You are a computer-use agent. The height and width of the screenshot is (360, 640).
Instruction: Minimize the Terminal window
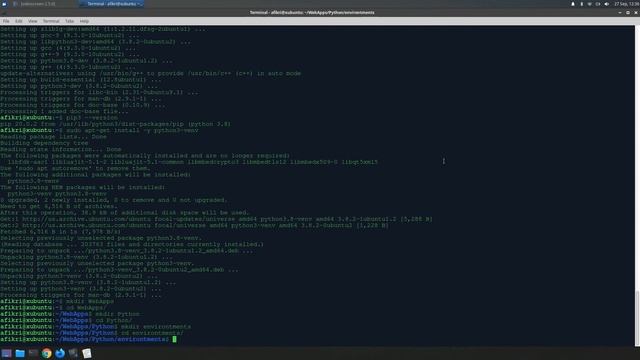[620, 13]
